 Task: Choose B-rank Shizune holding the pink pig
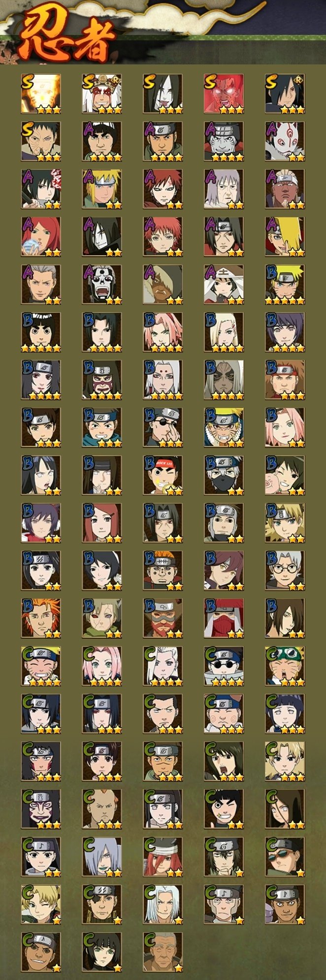(285, 475)
